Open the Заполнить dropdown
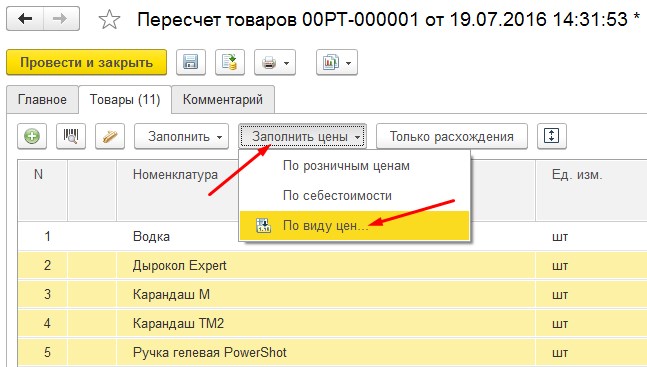Viewport: 647px width, 367px height. (x=181, y=136)
